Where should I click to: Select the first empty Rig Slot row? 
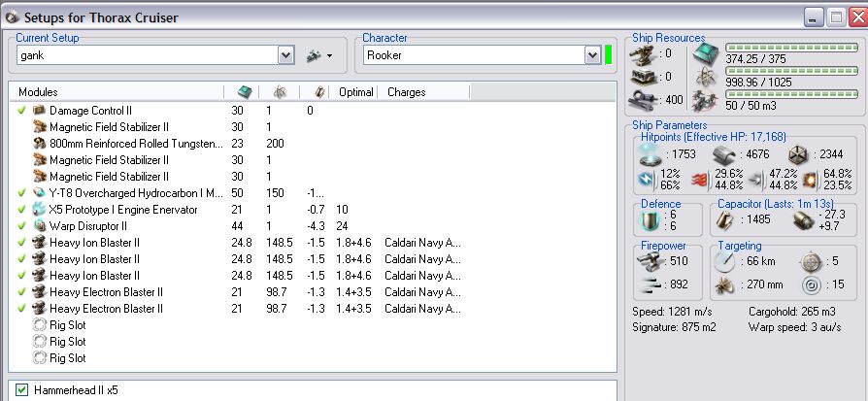coord(313,325)
